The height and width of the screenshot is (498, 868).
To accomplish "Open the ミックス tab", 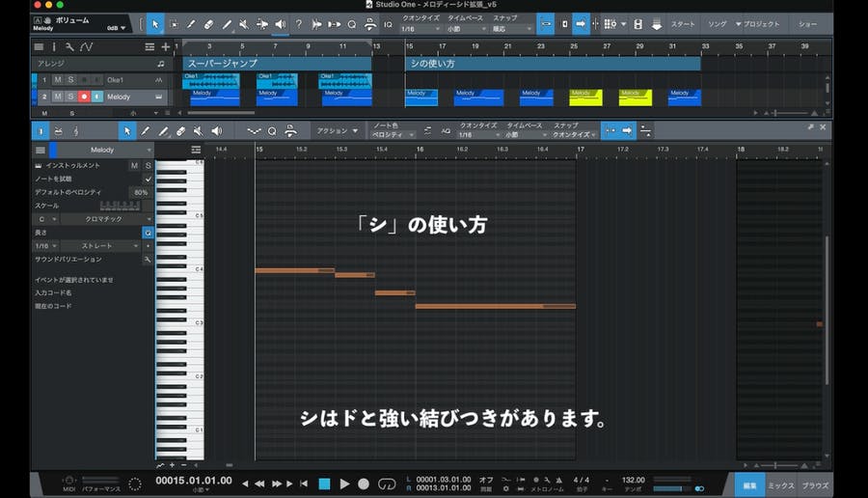I will tap(780, 485).
